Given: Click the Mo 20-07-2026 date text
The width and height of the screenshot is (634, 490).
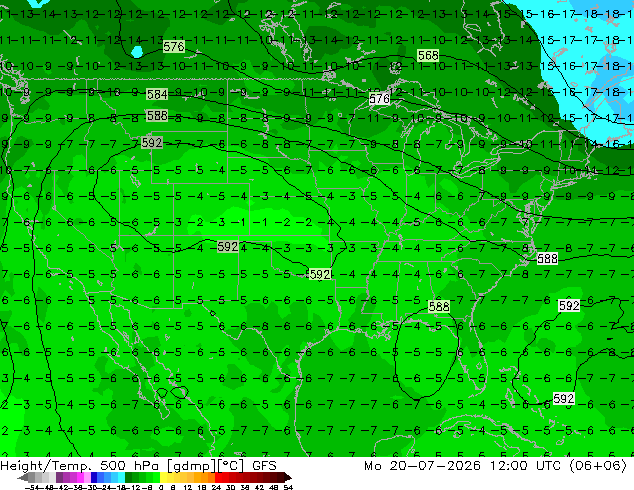Looking at the screenshot, I should click(x=422, y=466).
